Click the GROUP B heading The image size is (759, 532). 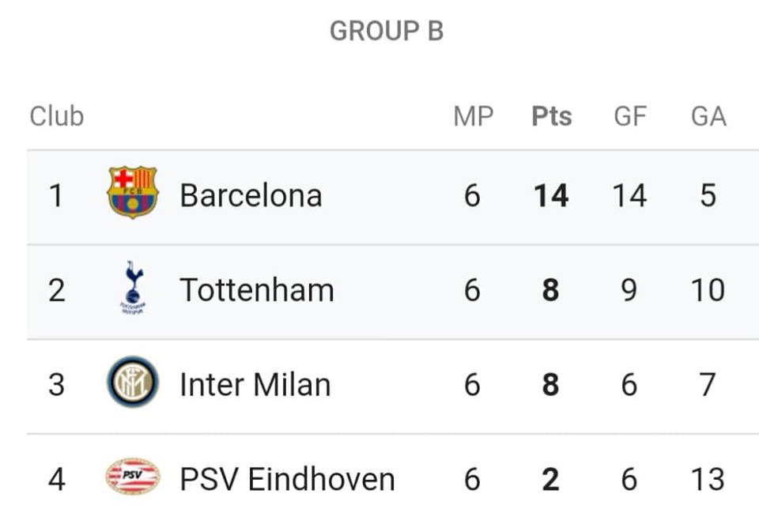coord(387,31)
